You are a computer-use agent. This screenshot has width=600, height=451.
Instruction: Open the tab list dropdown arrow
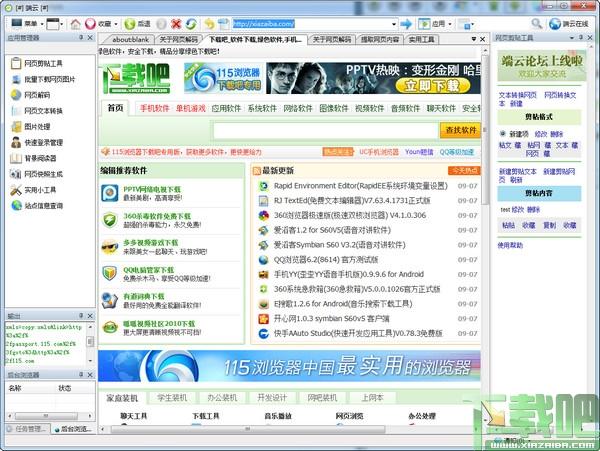(474, 39)
